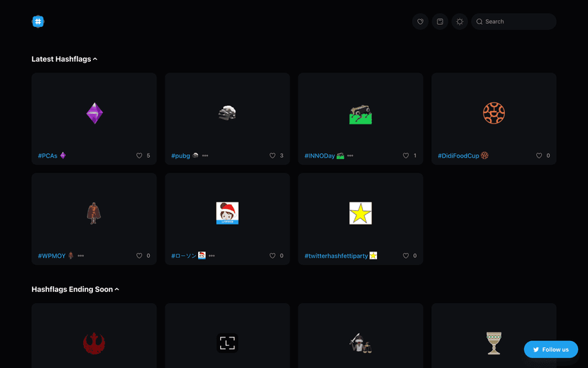The height and width of the screenshot is (368, 588).
Task: Switch to light theme with sun icon
Action: 459,21
